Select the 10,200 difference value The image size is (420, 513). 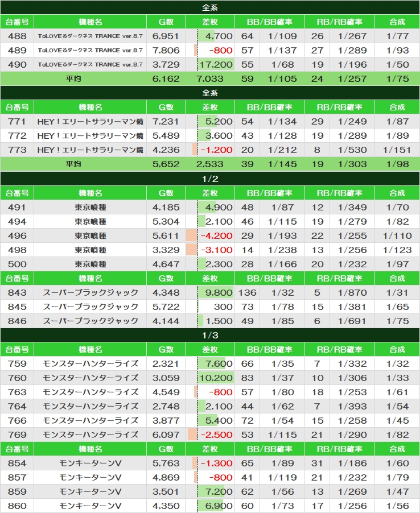pos(216,378)
